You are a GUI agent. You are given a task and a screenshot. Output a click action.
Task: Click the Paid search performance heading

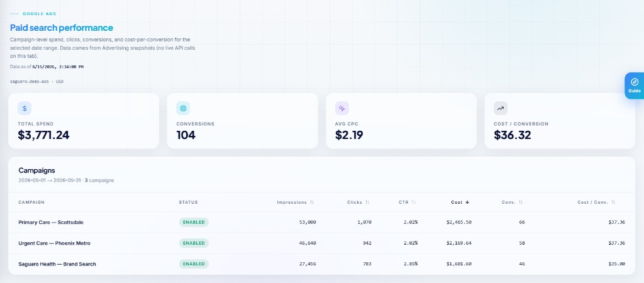click(x=62, y=28)
